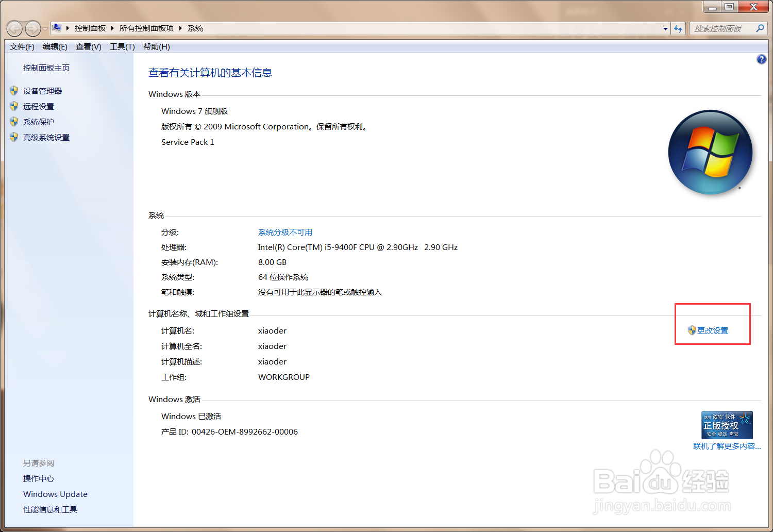Expand the arrow after 控制面板 breadcrumb
Screen dimensions: 773x532
pos(112,28)
